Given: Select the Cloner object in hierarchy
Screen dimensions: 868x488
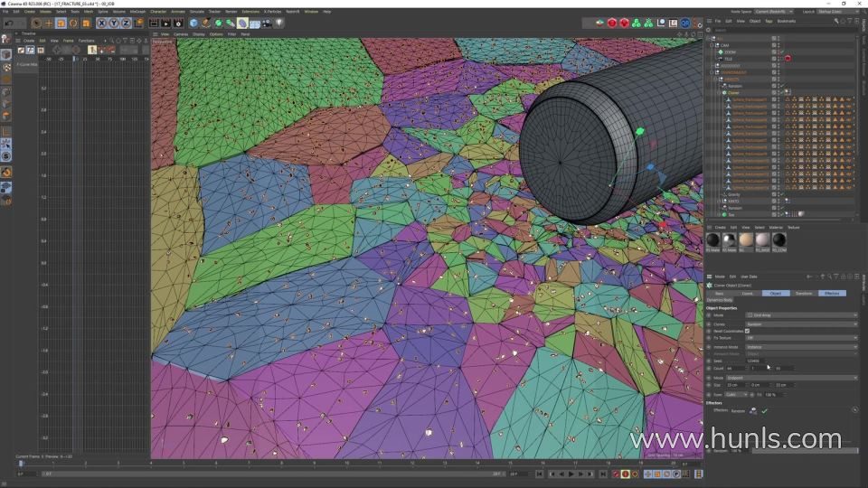Looking at the screenshot, I should (733, 93).
